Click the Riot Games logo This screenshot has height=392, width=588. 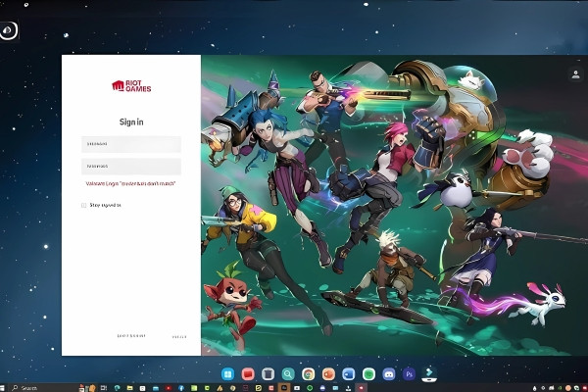pyautogui.click(x=131, y=86)
